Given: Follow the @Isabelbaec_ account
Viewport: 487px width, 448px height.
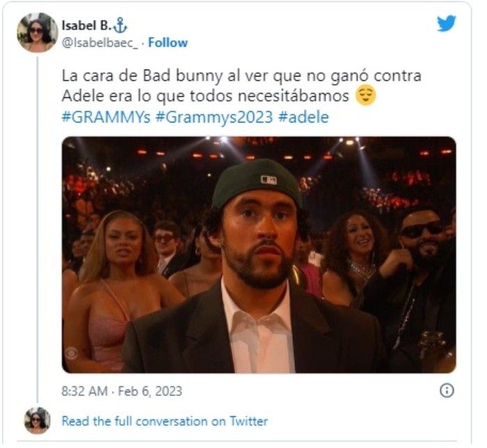Looking at the screenshot, I should 168,42.
